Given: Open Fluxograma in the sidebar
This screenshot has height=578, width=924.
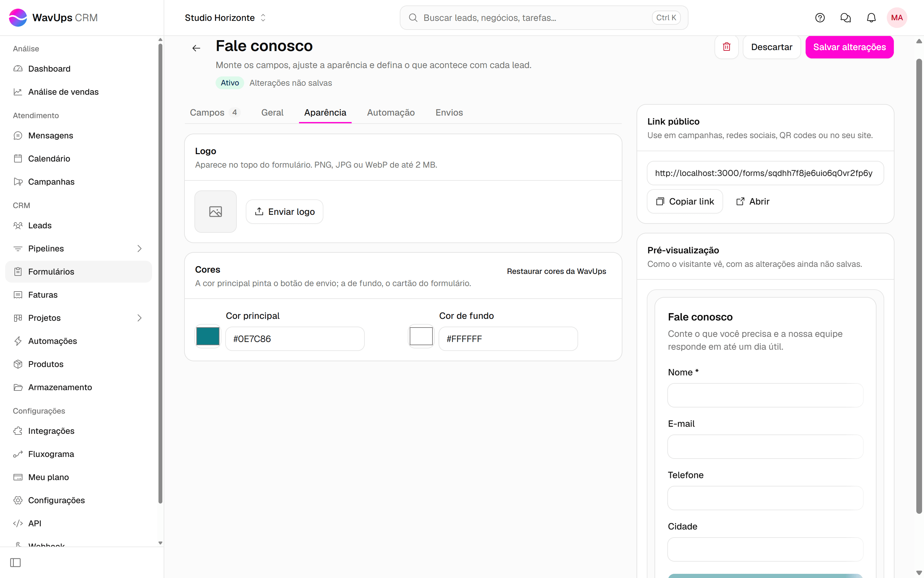Looking at the screenshot, I should click(x=79, y=454).
